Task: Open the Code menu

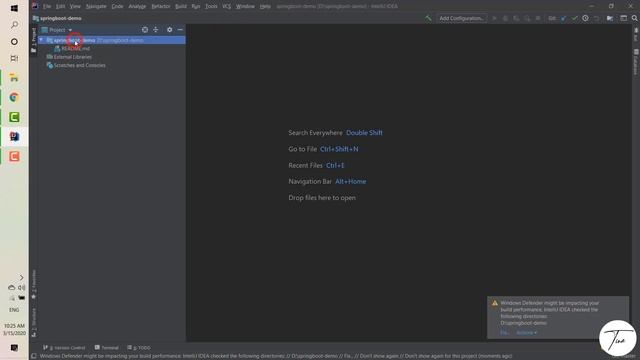Action: coord(117,7)
